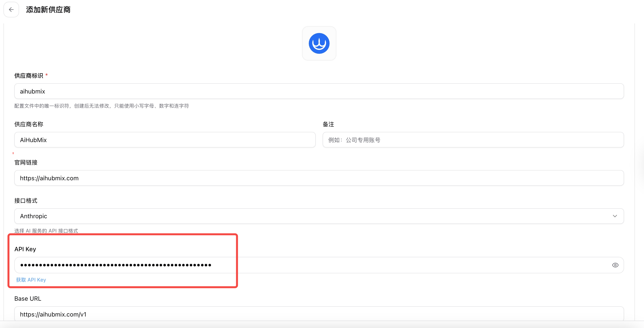Focus the 供应商标识 field containing aihubmix
Image resolution: width=644 pixels, height=328 pixels.
pyautogui.click(x=319, y=91)
